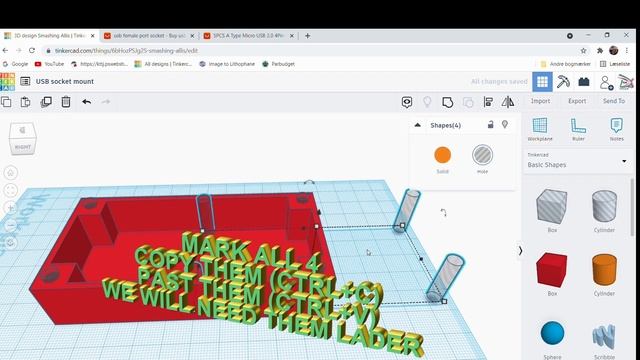Click the Ungroup icon

click(x=468, y=102)
